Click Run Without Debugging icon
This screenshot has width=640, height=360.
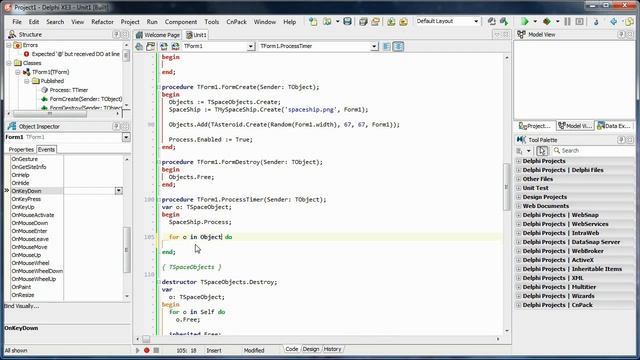547,22
